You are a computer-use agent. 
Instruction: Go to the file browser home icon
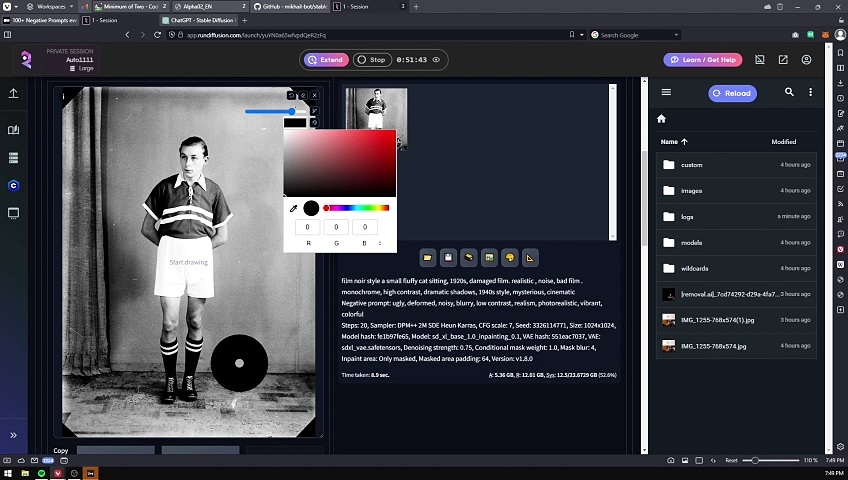coord(661,119)
